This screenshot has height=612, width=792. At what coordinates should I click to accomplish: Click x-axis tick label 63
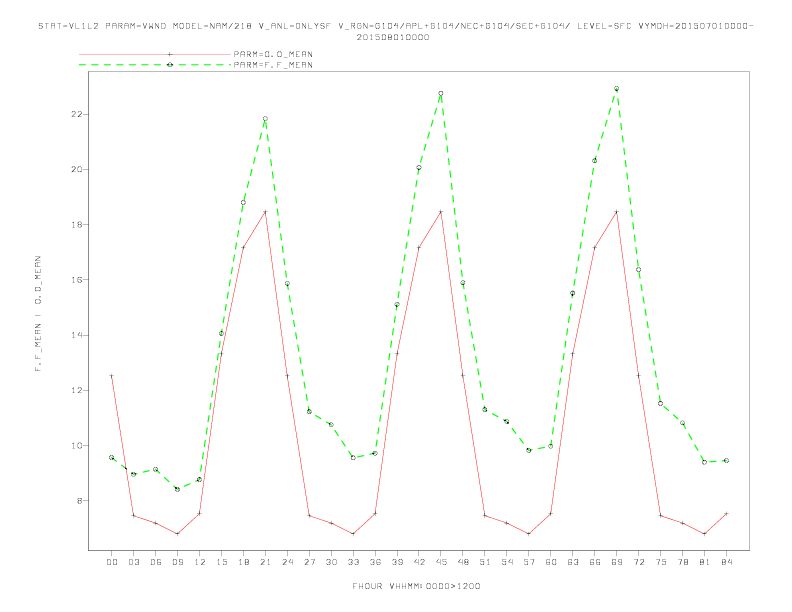pyautogui.click(x=573, y=562)
